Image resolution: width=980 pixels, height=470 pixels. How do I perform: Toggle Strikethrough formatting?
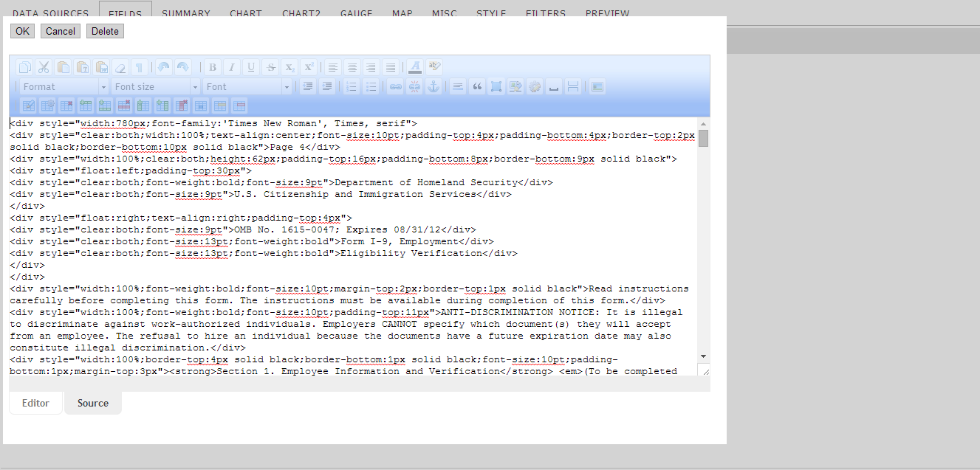pyautogui.click(x=271, y=67)
